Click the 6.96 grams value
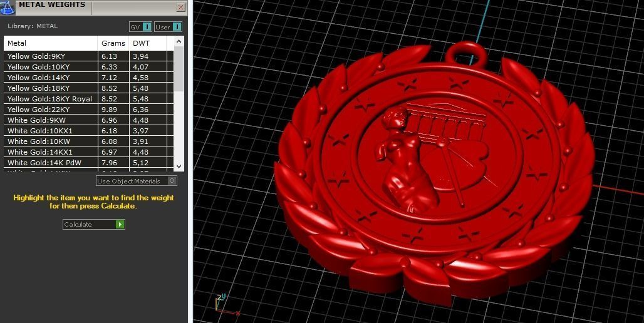Viewport: 644px width, 323px height. pyautogui.click(x=109, y=120)
